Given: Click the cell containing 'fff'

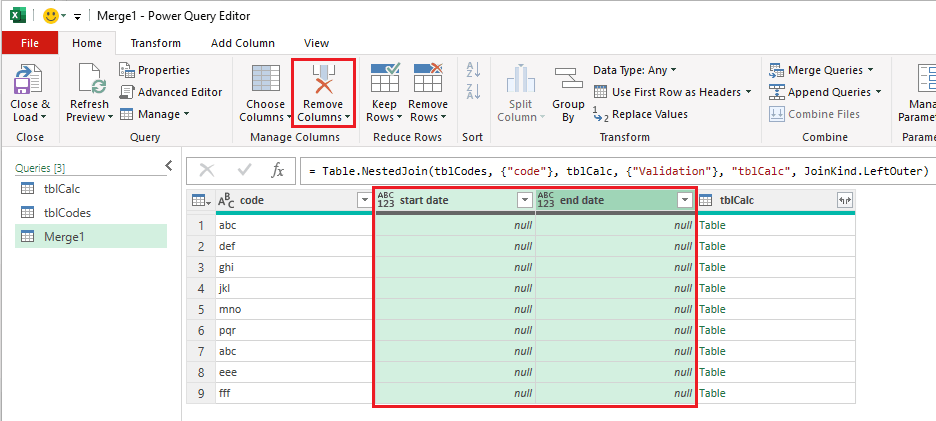Looking at the screenshot, I should click(x=295, y=393).
